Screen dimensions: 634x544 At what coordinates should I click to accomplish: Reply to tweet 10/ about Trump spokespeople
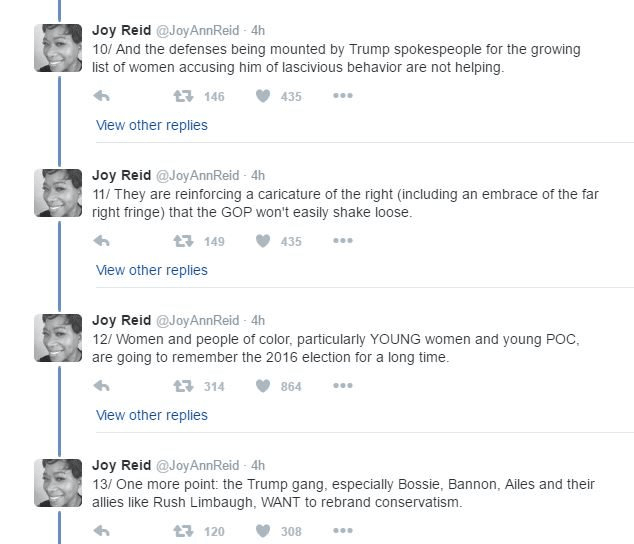(x=101, y=96)
